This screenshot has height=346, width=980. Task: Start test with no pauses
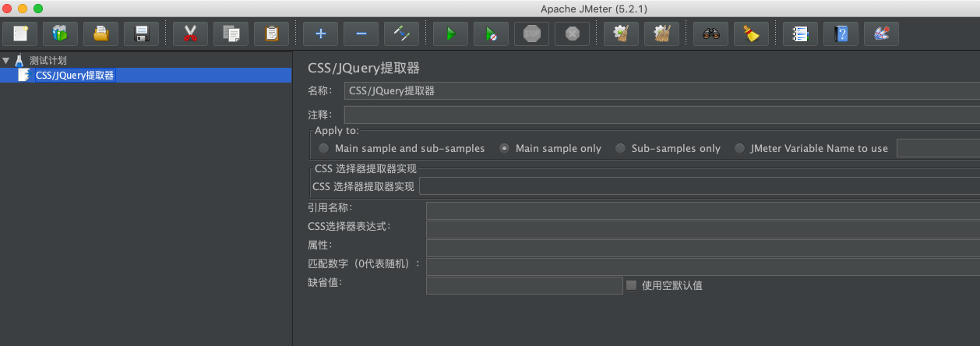[x=491, y=34]
